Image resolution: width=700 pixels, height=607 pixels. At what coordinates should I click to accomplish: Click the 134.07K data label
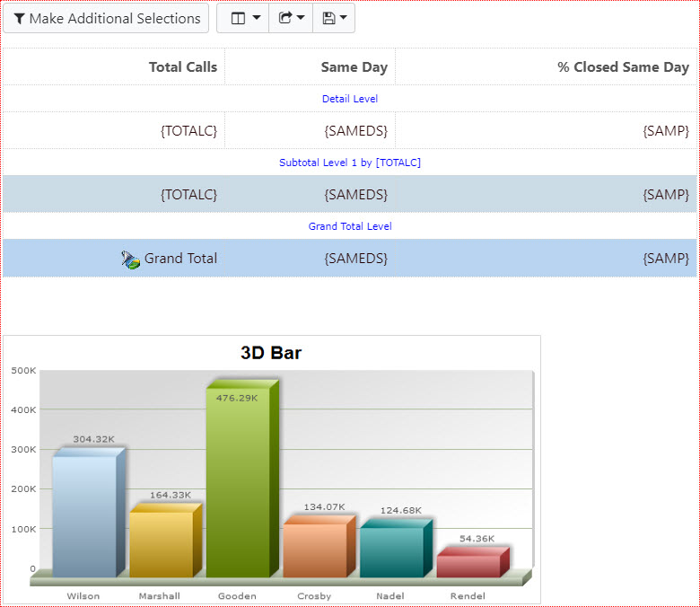pyautogui.click(x=325, y=507)
